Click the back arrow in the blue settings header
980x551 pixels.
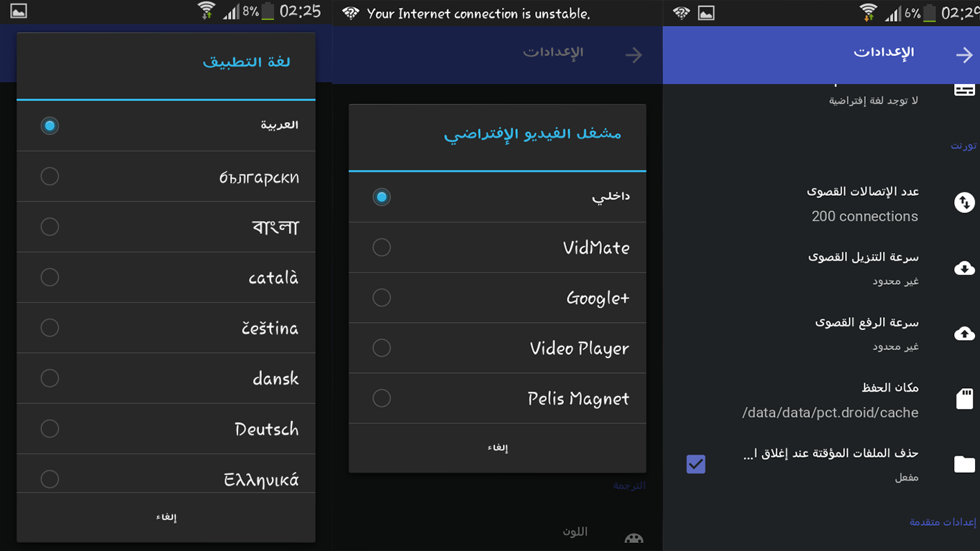pos(963,55)
